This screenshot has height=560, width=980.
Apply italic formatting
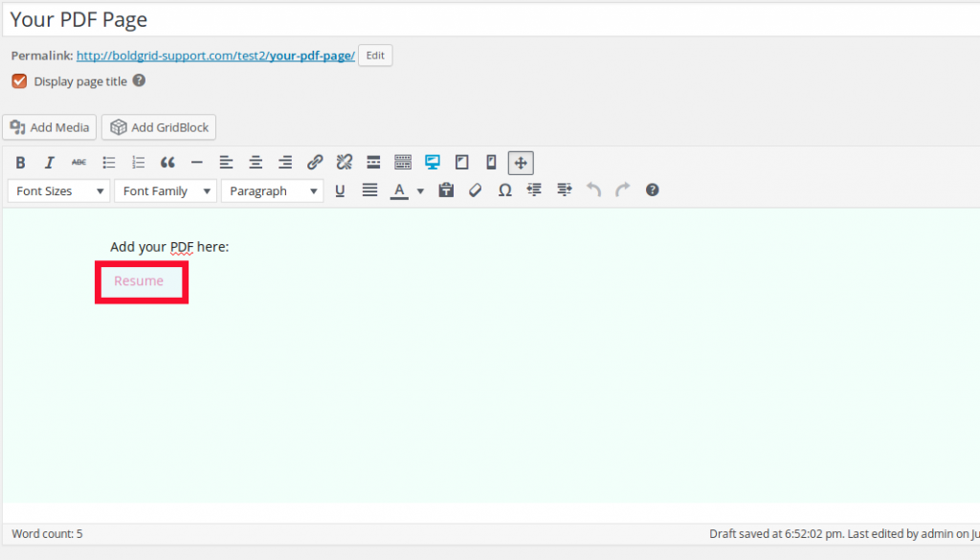pyautogui.click(x=49, y=163)
